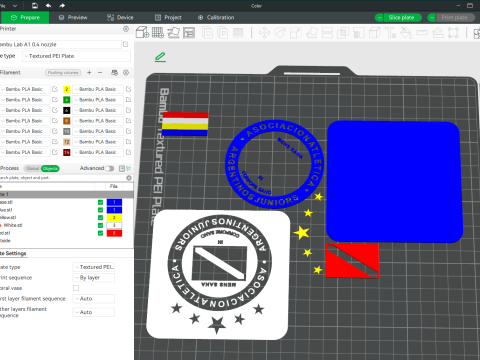Select the Color painting tool
This screenshot has width=480, height=360.
[406, 33]
